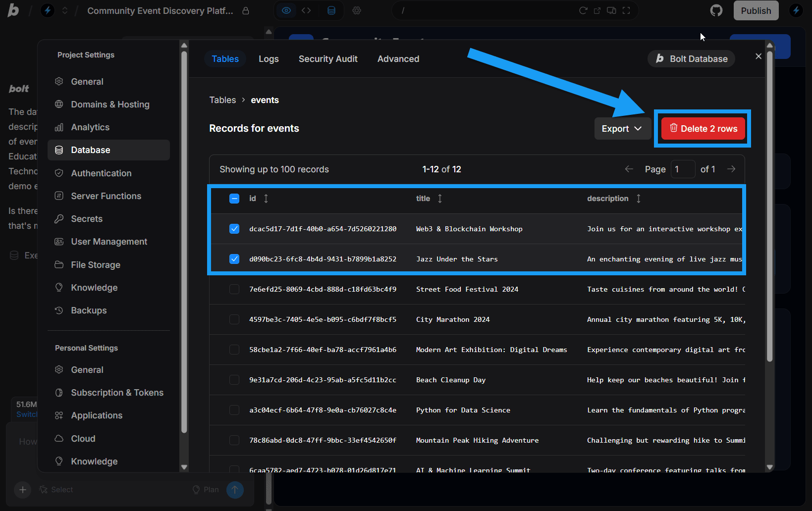This screenshot has width=812, height=511.
Task: Open the project settings gear icon
Action: [x=357, y=10]
